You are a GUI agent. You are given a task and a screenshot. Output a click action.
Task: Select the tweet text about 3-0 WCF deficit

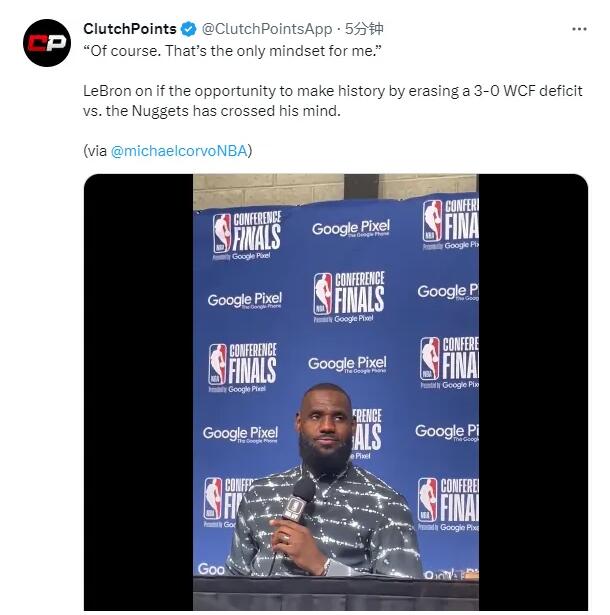(x=300, y=99)
